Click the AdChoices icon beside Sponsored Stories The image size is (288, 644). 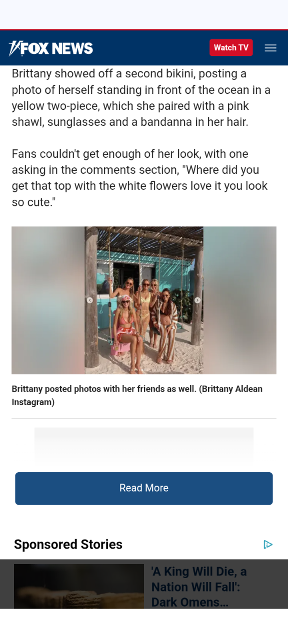tap(268, 544)
